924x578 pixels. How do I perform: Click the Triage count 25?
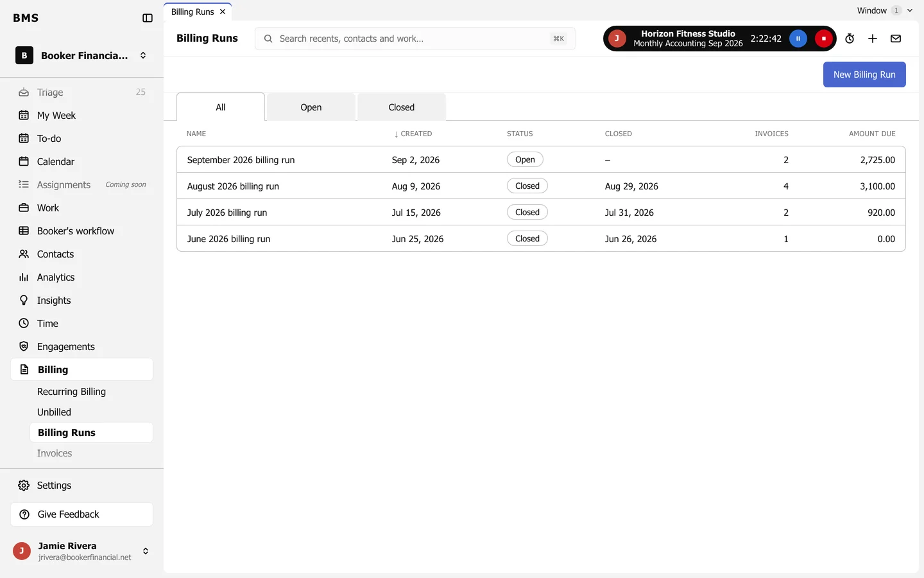141,92
